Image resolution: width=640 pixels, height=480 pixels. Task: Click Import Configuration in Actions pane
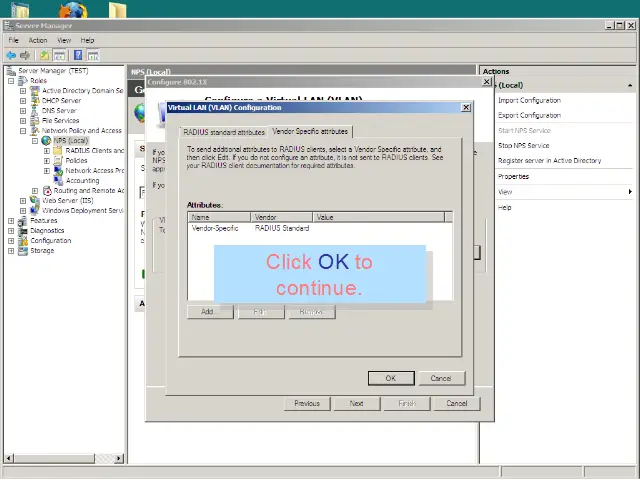529,100
